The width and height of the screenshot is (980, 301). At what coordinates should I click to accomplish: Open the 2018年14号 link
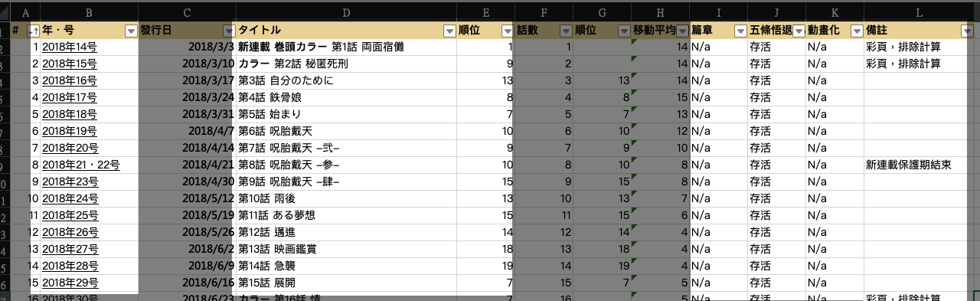tap(70, 47)
